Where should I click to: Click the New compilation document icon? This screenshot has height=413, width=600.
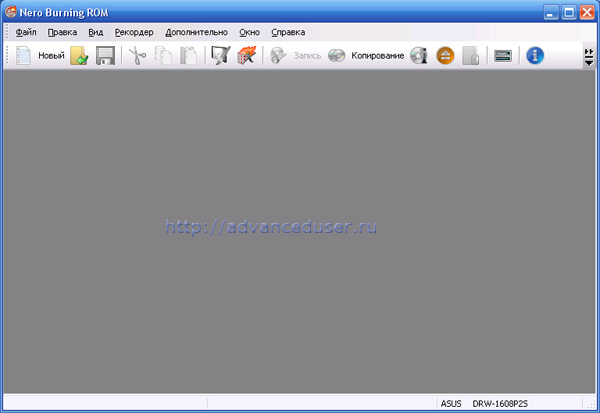[x=23, y=56]
